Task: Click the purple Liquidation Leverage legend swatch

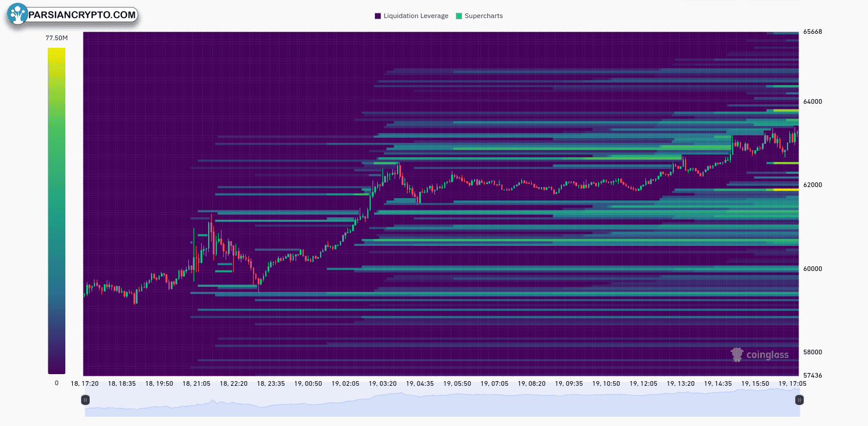Action: [x=378, y=16]
